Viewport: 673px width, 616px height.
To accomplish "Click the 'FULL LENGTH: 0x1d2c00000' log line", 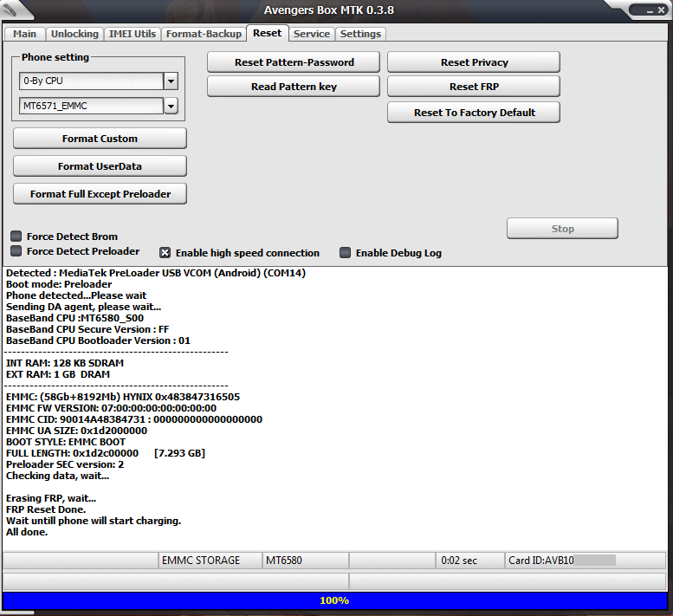I will (106, 453).
